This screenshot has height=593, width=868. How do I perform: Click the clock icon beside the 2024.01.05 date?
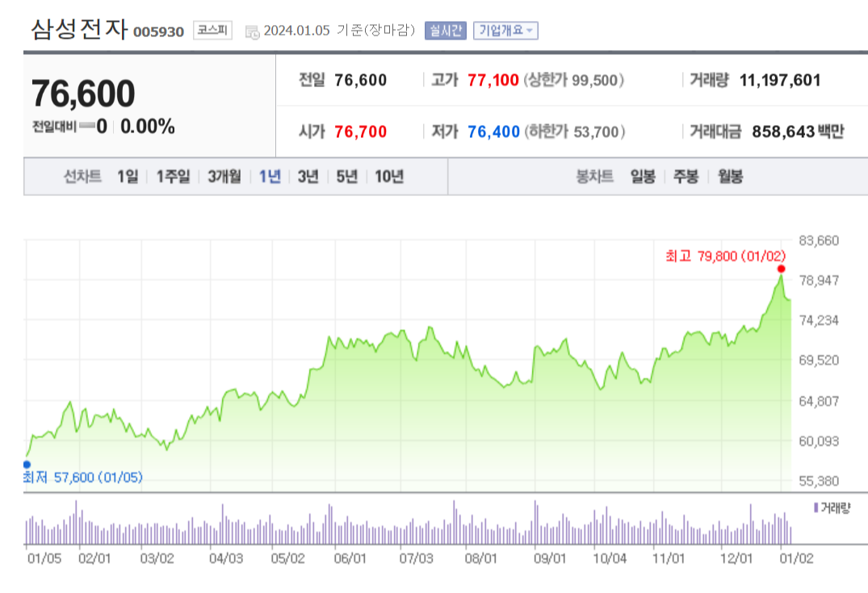tap(252, 32)
